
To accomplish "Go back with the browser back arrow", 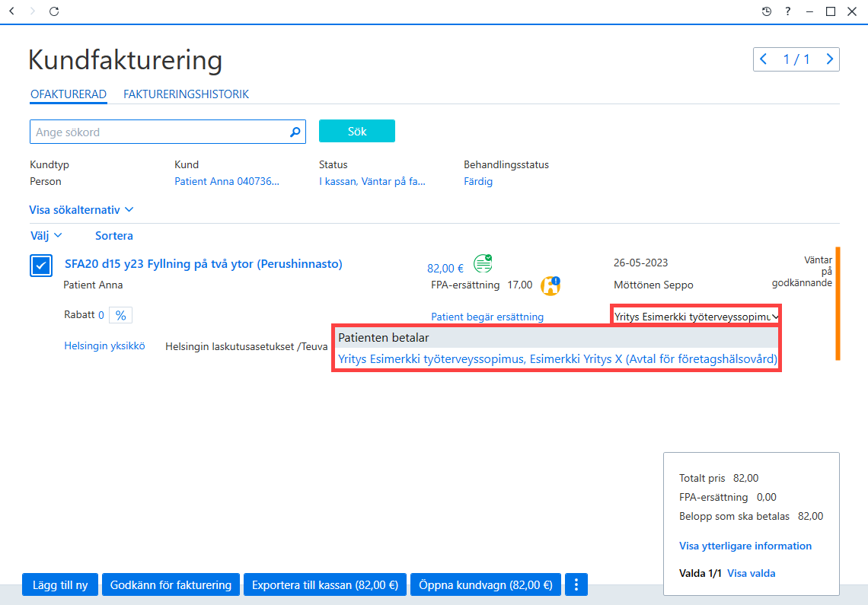I will 11,11.
